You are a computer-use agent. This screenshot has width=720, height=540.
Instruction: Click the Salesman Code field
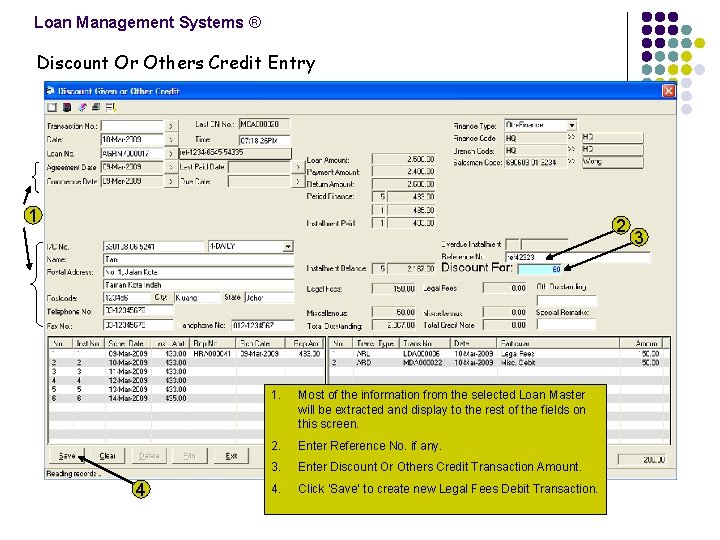click(536, 162)
